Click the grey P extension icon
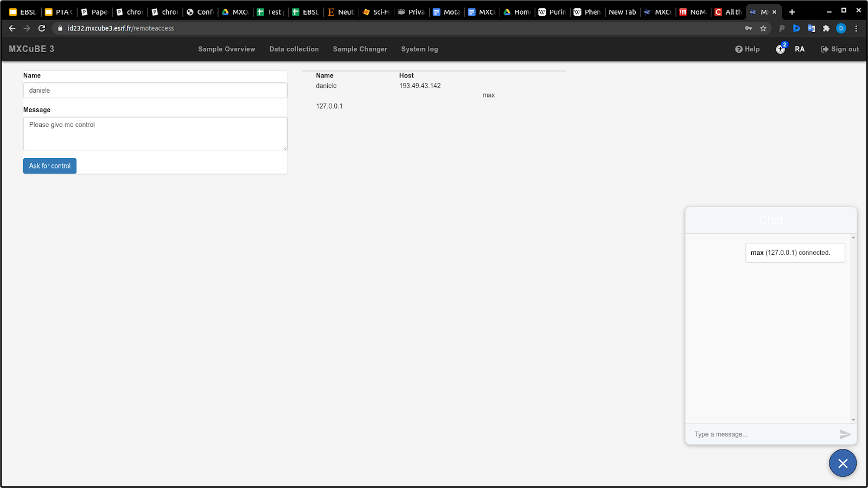 [x=782, y=28]
